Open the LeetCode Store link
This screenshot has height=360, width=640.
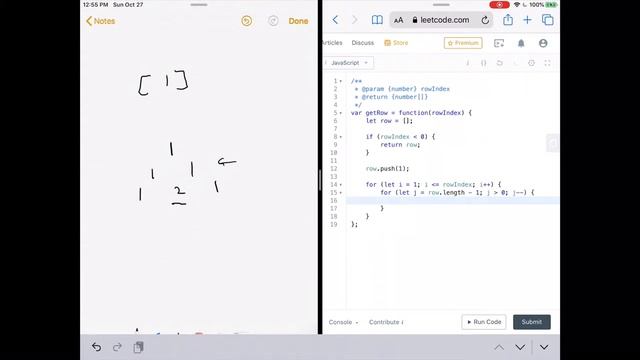396,42
